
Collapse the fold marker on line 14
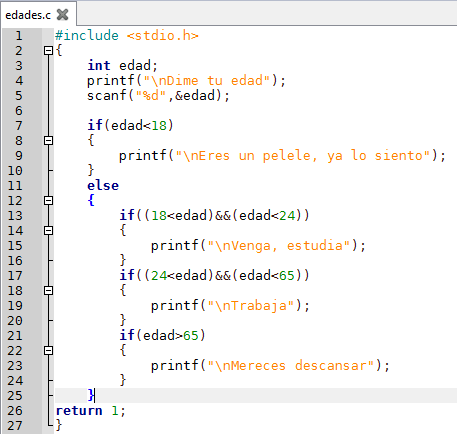(x=48, y=230)
